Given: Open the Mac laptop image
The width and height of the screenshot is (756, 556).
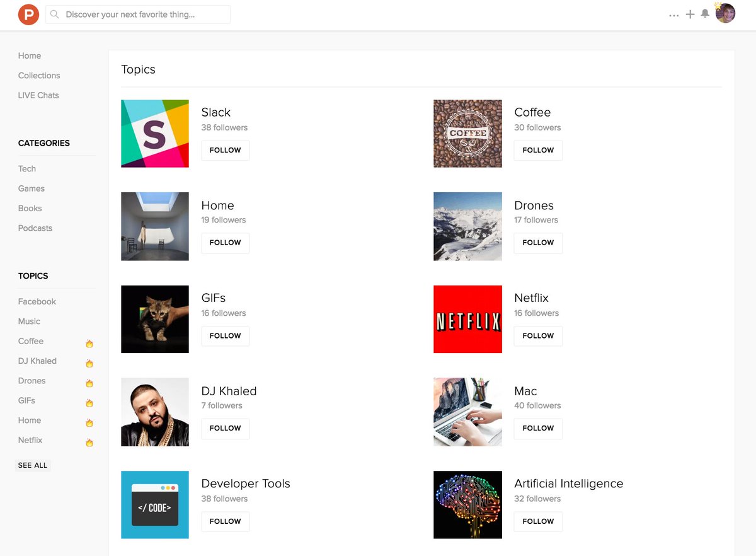Looking at the screenshot, I should click(467, 412).
